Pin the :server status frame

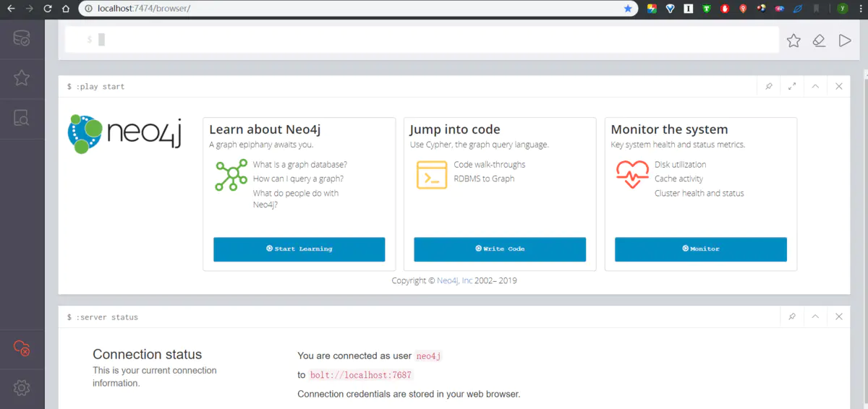tap(792, 317)
